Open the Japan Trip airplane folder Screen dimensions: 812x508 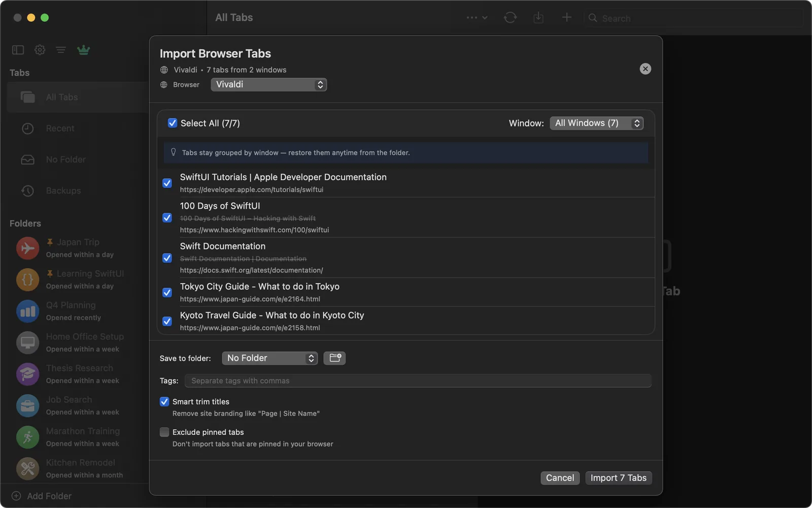coord(28,248)
